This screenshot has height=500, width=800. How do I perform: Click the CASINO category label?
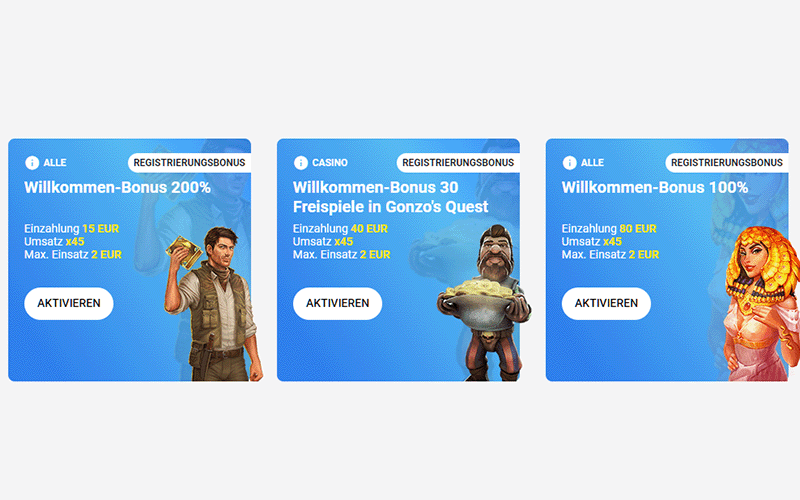pos(330,163)
